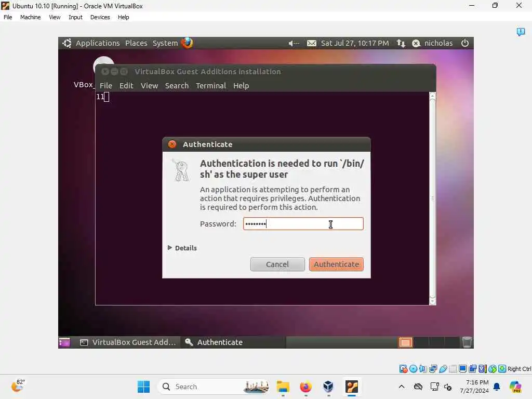
Task: Focus the Password input field
Action: click(x=303, y=224)
